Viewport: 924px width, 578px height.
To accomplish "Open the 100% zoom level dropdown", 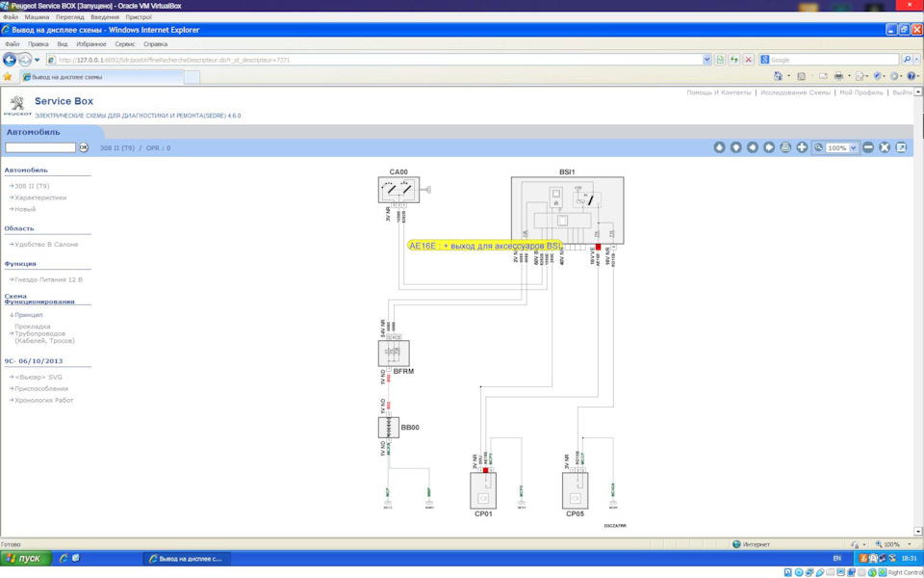I will click(853, 148).
